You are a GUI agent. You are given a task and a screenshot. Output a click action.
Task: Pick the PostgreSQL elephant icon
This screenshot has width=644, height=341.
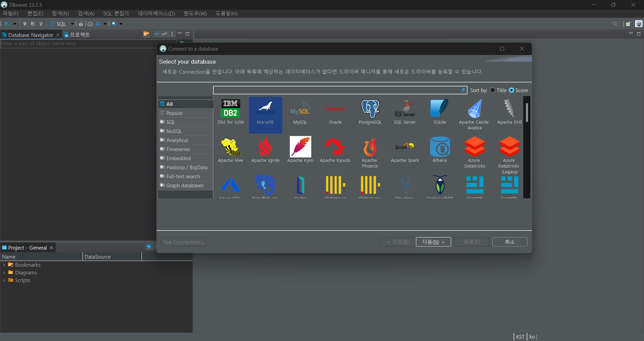pyautogui.click(x=370, y=108)
